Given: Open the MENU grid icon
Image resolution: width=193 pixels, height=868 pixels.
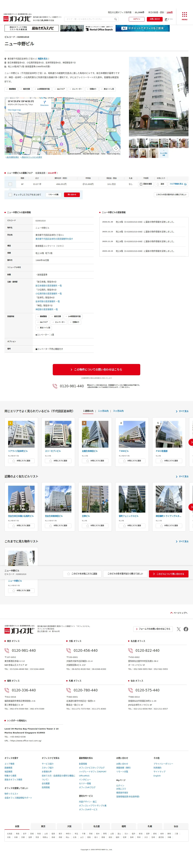Looking at the screenshot, I should [x=184, y=14].
